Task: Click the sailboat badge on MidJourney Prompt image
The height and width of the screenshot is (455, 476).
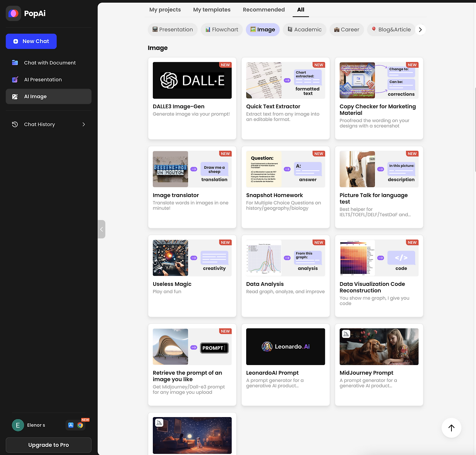Action: [x=346, y=334]
